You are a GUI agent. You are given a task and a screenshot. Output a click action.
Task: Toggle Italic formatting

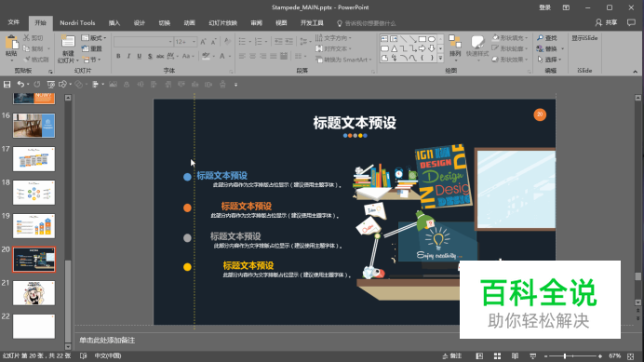(128, 56)
